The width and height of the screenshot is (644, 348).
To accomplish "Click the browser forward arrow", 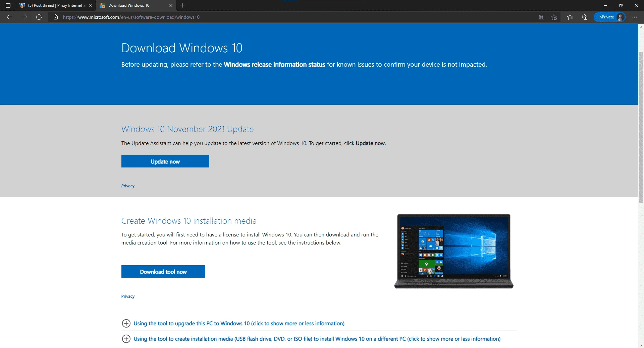I will click(x=24, y=17).
